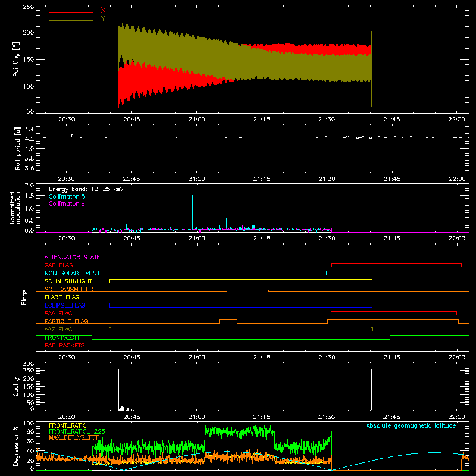Select the NON_SOLAR_EVENT flag label
The width and height of the screenshot is (476, 476).
[x=72, y=273]
